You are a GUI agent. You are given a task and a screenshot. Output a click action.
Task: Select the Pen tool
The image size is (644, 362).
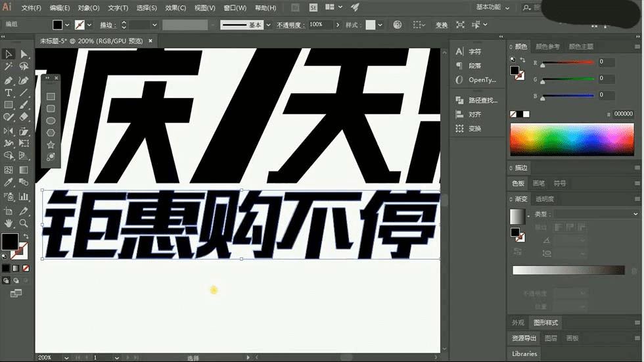[x=8, y=80]
